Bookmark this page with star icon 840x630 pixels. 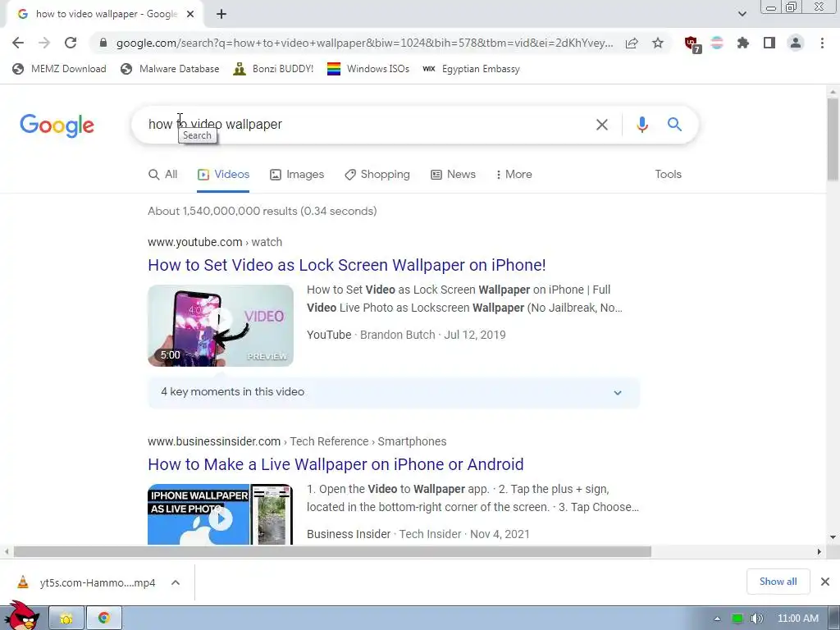[658, 43]
